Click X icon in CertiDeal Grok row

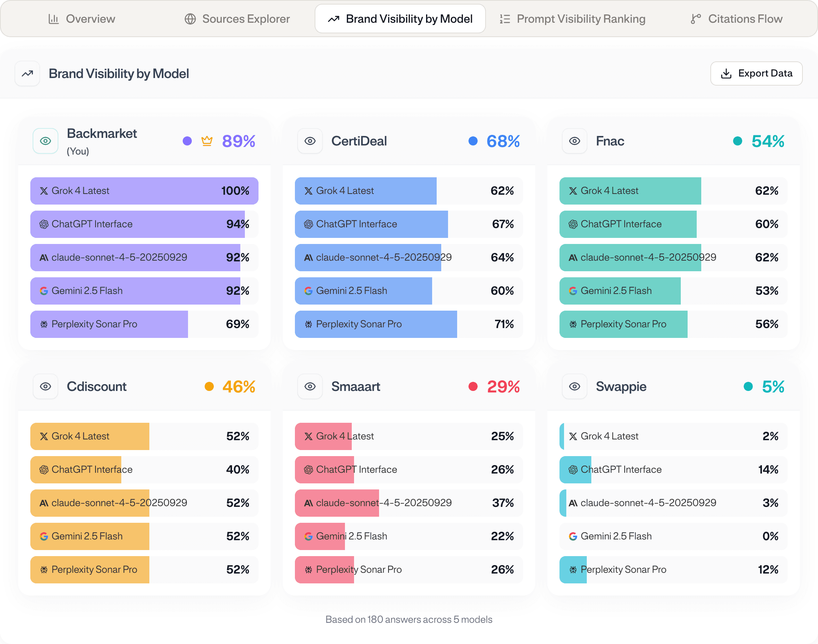pos(309,191)
